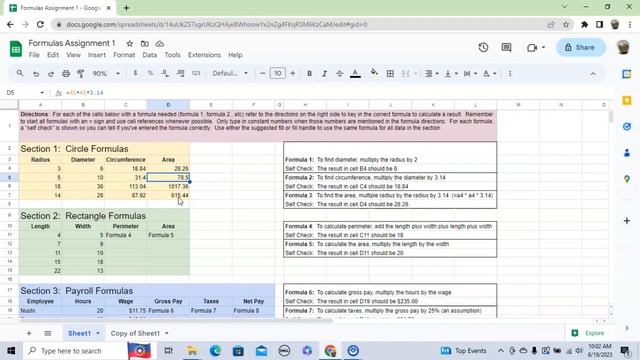Open the fill color picker
This screenshot has width=640, height=360.
point(374,73)
